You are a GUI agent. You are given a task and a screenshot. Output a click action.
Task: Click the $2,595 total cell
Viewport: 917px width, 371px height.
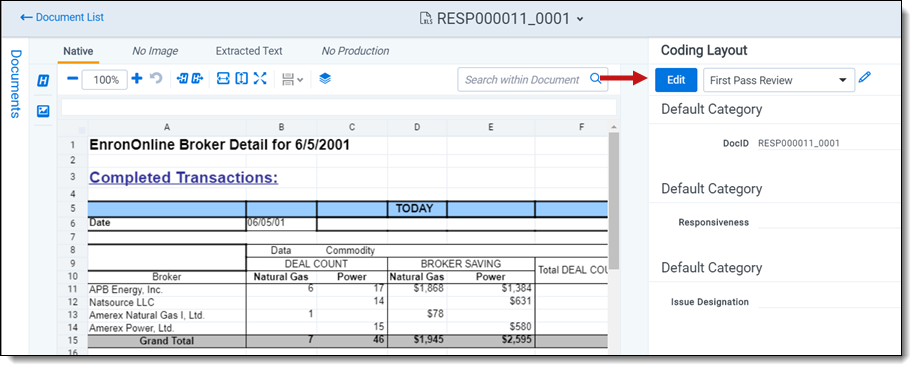coord(491,341)
